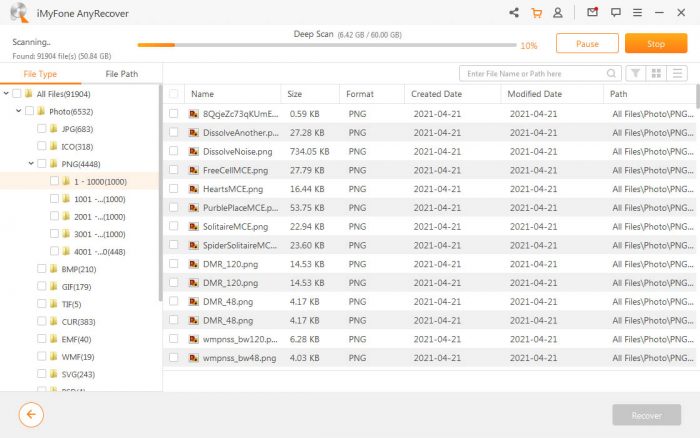Screen dimensions: 700x438
Task: Open the hamburger menu in title bar
Action: [639, 13]
